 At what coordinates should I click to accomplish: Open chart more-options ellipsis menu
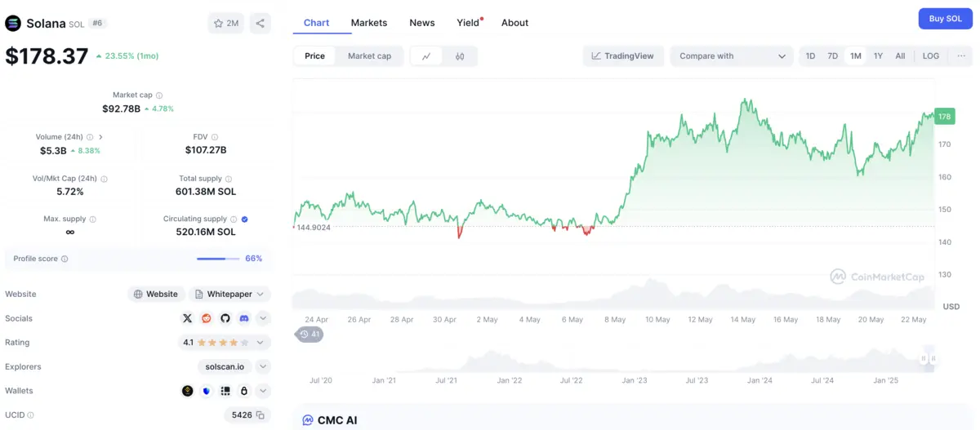[961, 56]
